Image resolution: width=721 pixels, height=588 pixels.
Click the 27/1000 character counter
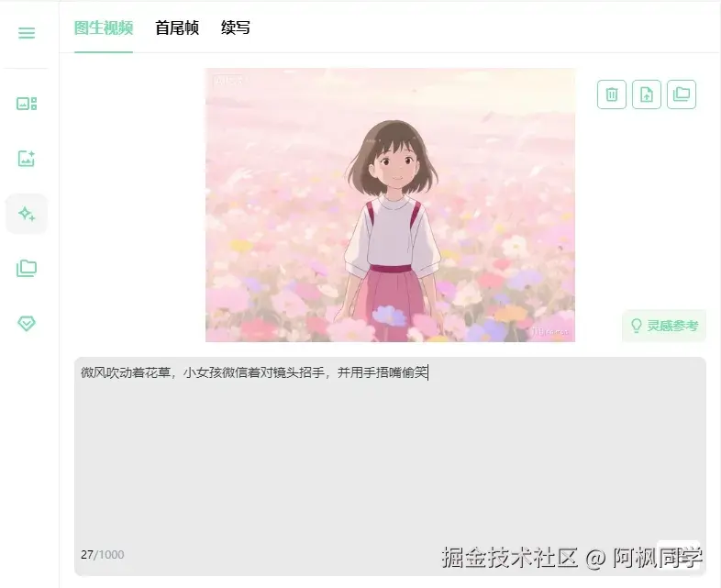(103, 555)
